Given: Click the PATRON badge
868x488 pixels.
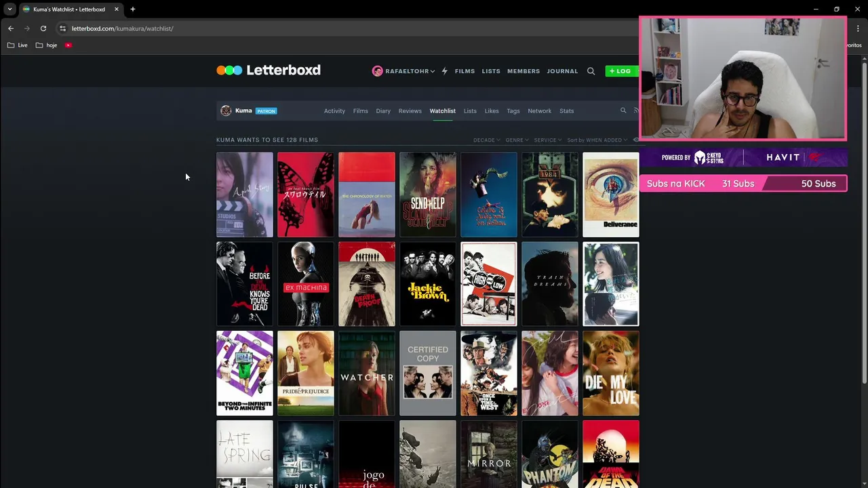Looking at the screenshot, I should 266,111.
